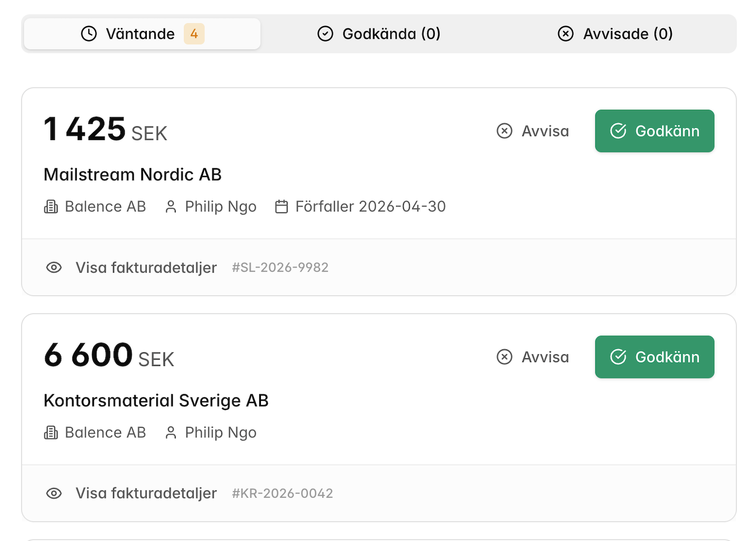Approve the Mailstream Nordic AB invoice
The image size is (756, 541).
(655, 131)
